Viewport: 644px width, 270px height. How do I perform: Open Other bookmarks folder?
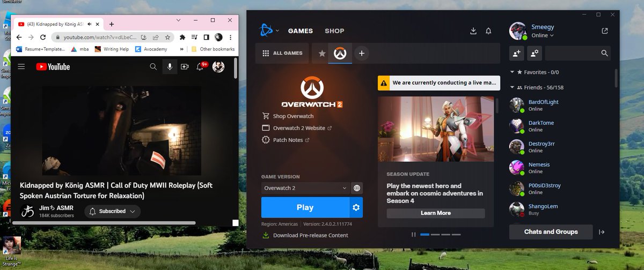coord(212,49)
